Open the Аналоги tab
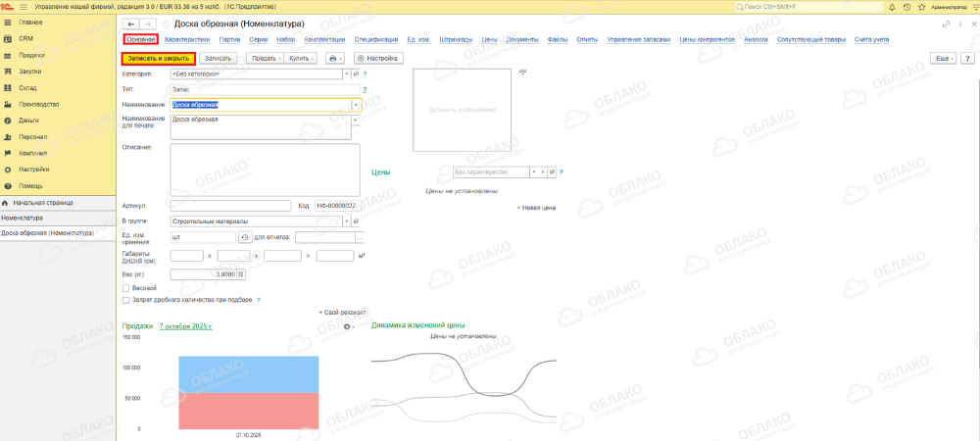Image resolution: width=980 pixels, height=441 pixels. (x=756, y=39)
